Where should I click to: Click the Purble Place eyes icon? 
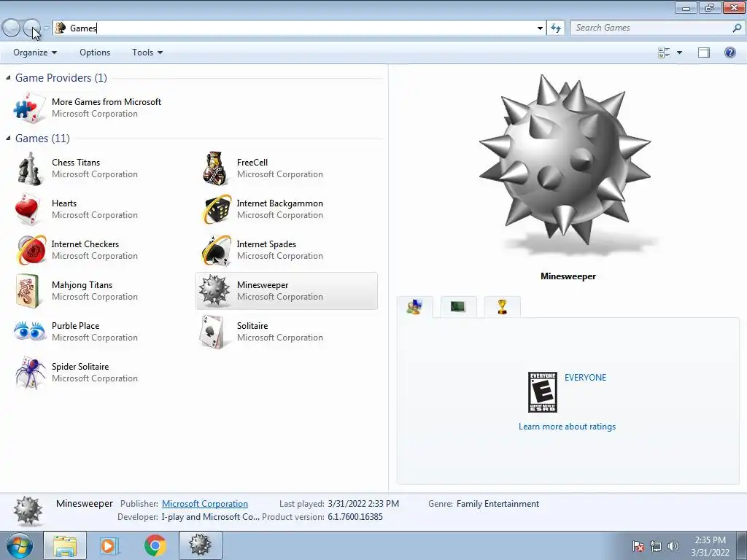[x=30, y=330]
